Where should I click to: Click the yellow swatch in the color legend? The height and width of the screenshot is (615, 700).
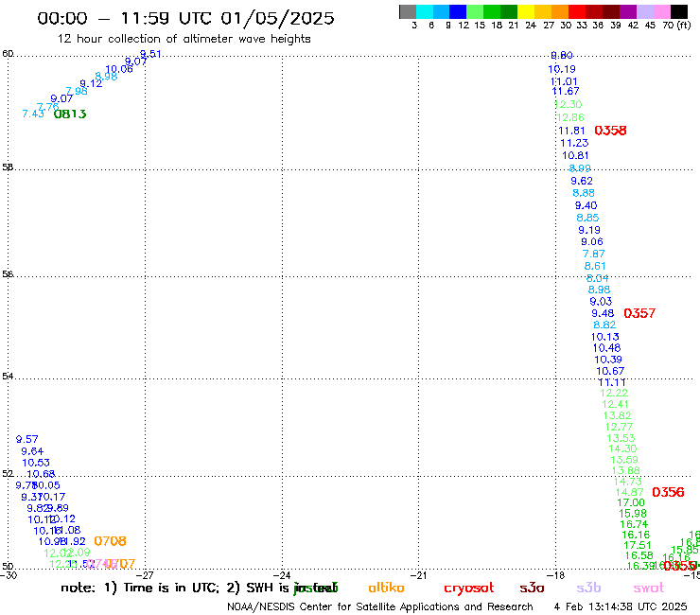(x=526, y=11)
